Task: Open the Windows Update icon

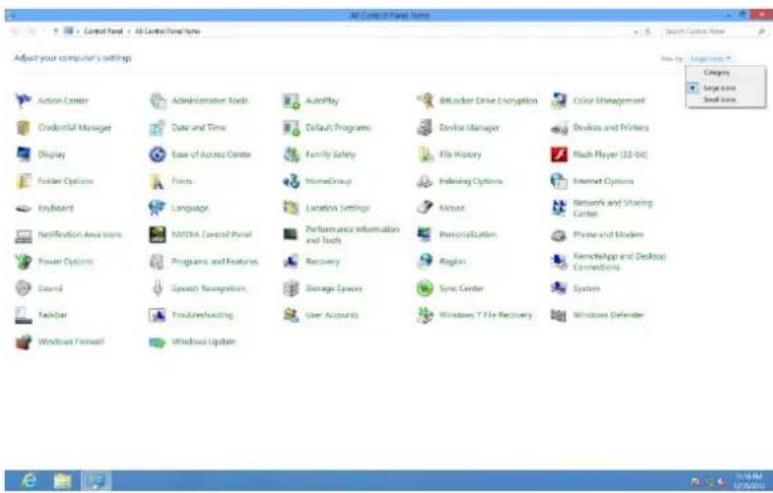Action: tap(158, 342)
